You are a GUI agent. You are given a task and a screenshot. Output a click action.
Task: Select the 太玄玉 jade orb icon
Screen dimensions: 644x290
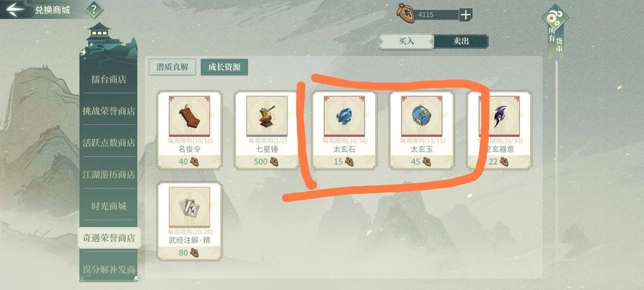(422, 117)
